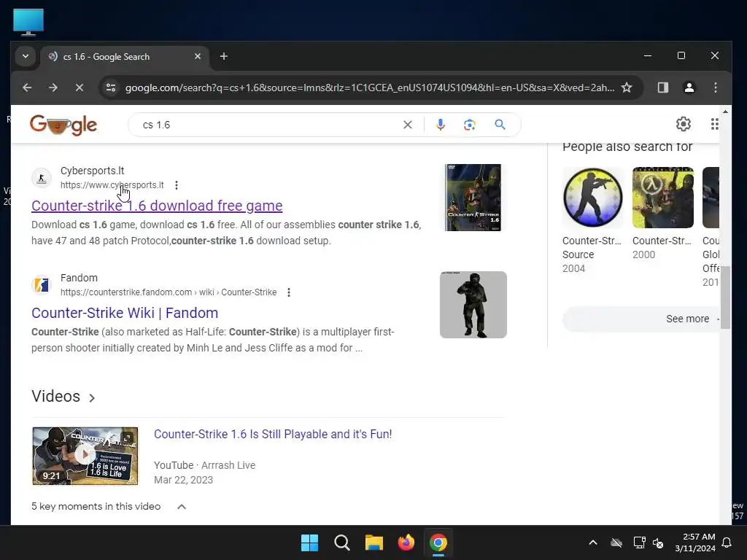The image size is (747, 560).
Task: Open more options for Cybersports.lt result
Action: (177, 185)
